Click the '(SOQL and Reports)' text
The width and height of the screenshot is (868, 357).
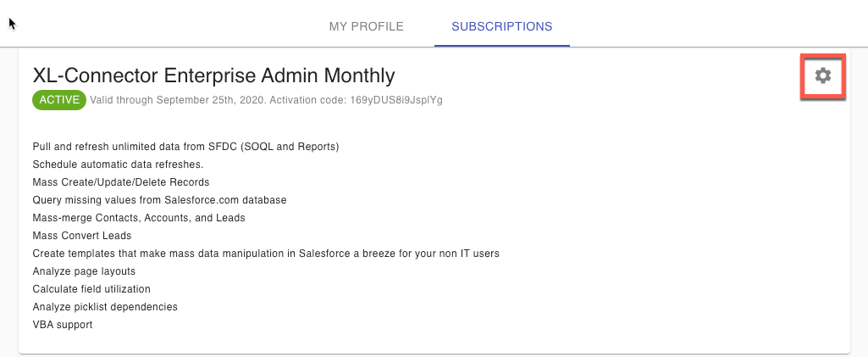(x=290, y=147)
